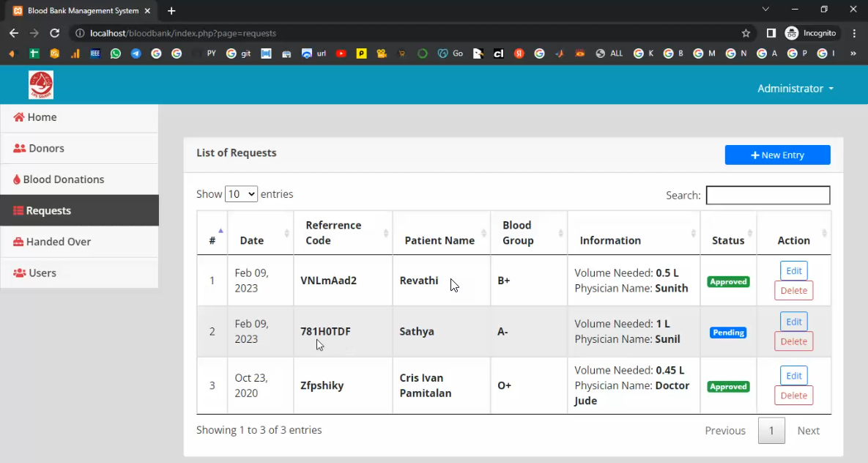Focus the Search input field
Image resolution: width=868 pixels, height=463 pixels.
768,195
